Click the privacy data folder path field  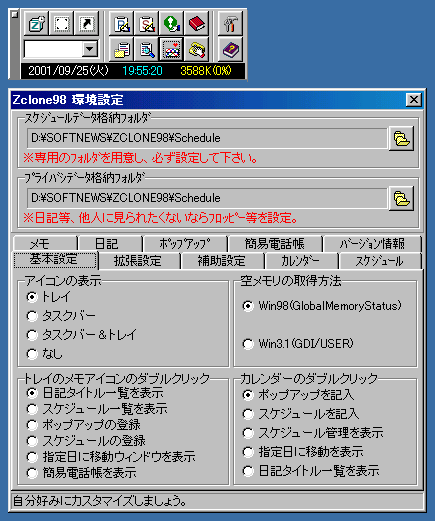click(207, 198)
